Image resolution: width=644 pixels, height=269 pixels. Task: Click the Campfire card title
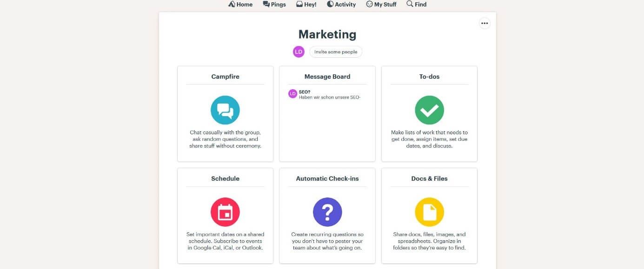225,77
